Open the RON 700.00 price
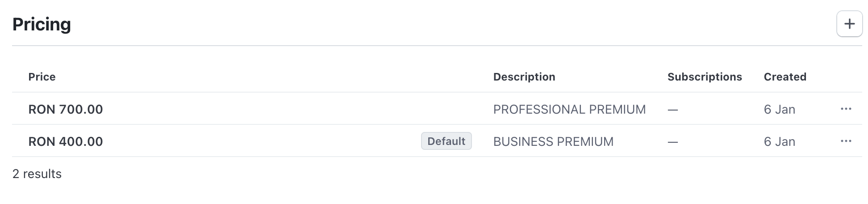This screenshot has width=868, height=204. (x=66, y=109)
